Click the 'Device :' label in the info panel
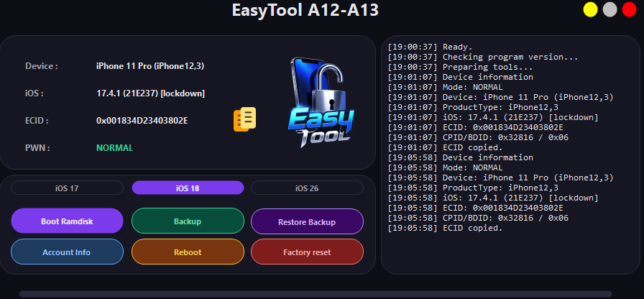Viewport: 644px width, 299px height. (x=42, y=66)
